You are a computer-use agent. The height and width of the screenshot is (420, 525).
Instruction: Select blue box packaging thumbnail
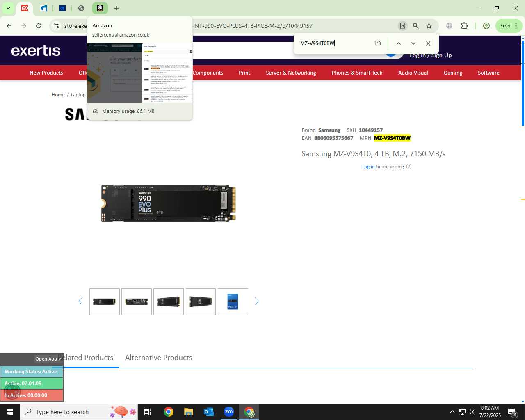[x=233, y=301]
